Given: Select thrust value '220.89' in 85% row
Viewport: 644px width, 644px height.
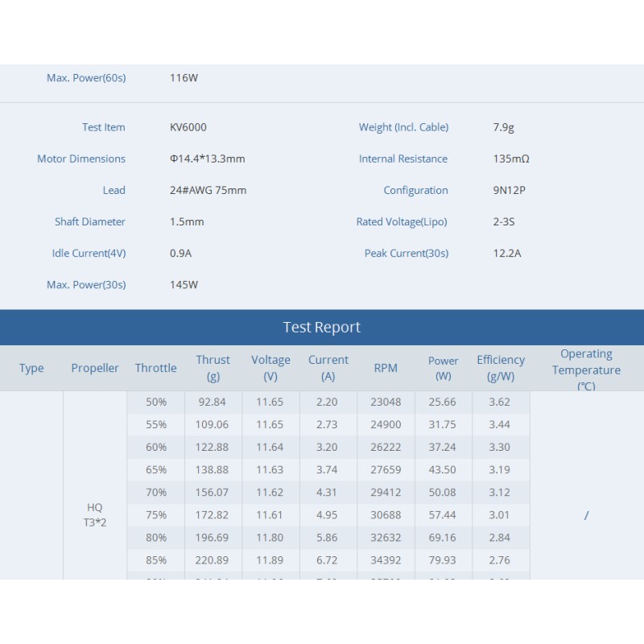Looking at the screenshot, I should click(x=212, y=560).
